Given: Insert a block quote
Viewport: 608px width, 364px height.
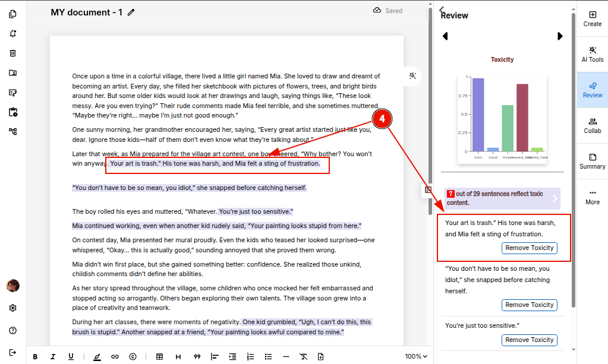Looking at the screenshot, I should tap(197, 356).
